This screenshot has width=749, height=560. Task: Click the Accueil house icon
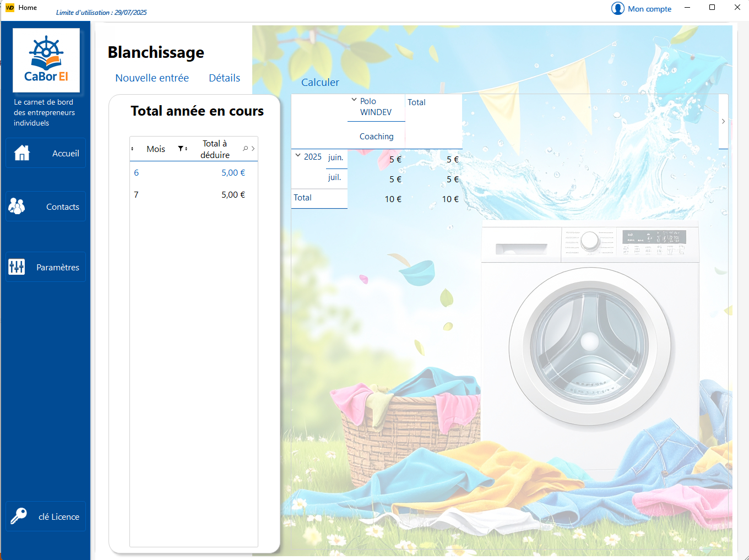tap(22, 153)
